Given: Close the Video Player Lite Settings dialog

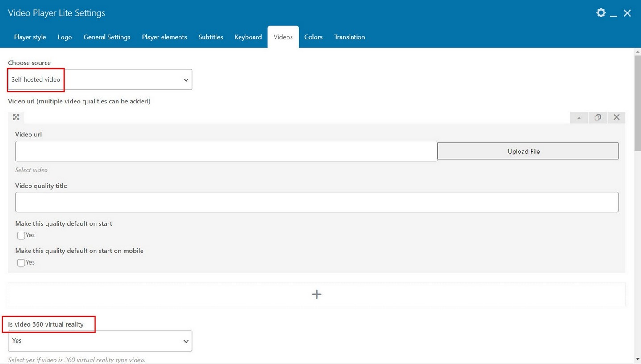Looking at the screenshot, I should click(627, 13).
